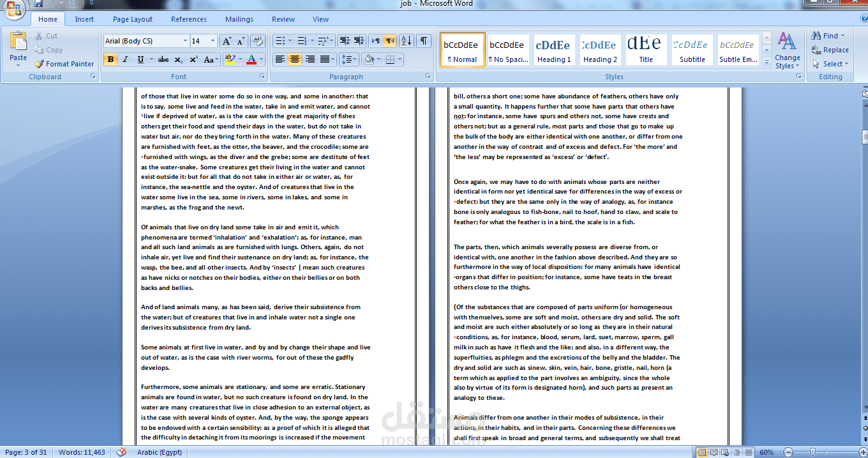
Task: Click Words: 11,463 in status bar
Action: pos(82,452)
